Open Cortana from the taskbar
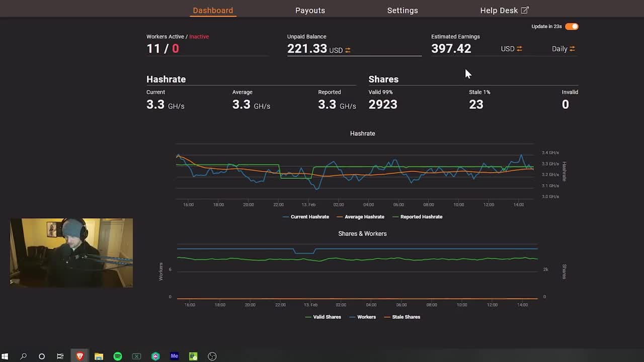Screen dimensions: 644x362 coord(42,356)
